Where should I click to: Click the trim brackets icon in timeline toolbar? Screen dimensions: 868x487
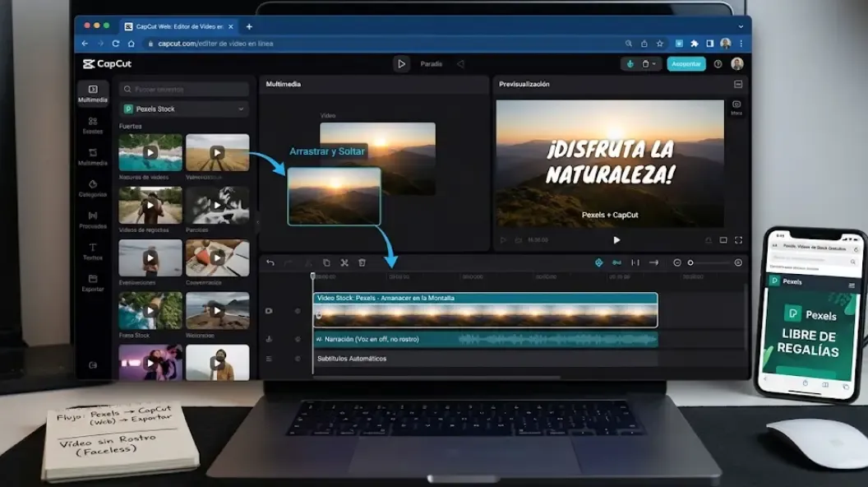point(635,262)
